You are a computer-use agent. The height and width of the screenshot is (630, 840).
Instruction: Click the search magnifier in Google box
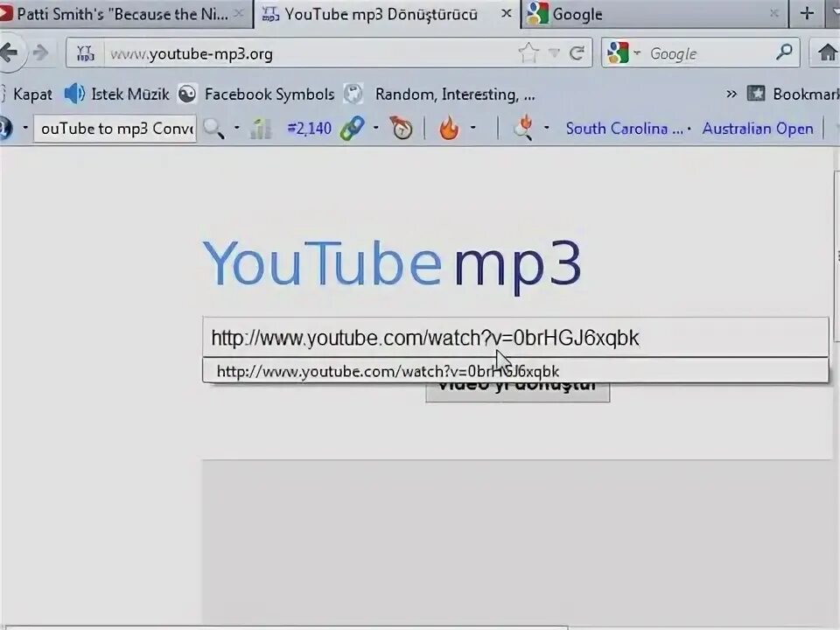click(x=784, y=52)
